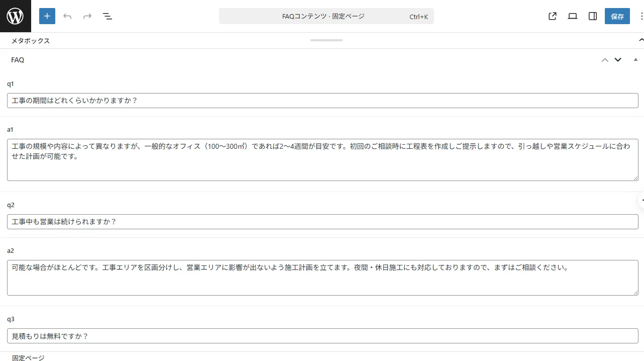Click into the a1 answer textarea

[x=323, y=160]
